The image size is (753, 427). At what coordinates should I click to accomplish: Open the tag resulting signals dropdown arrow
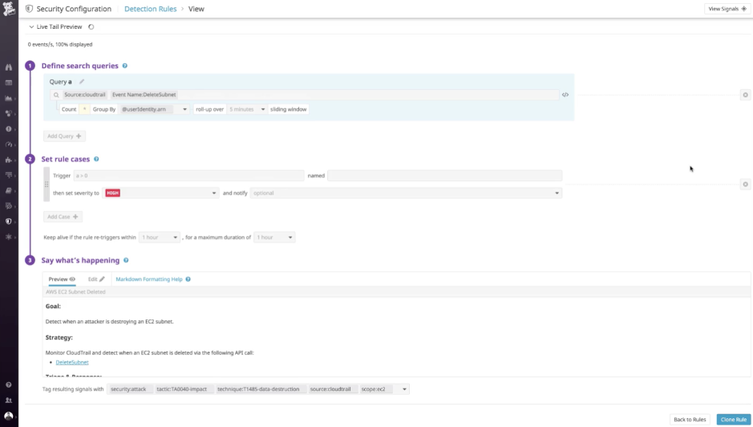(404, 390)
